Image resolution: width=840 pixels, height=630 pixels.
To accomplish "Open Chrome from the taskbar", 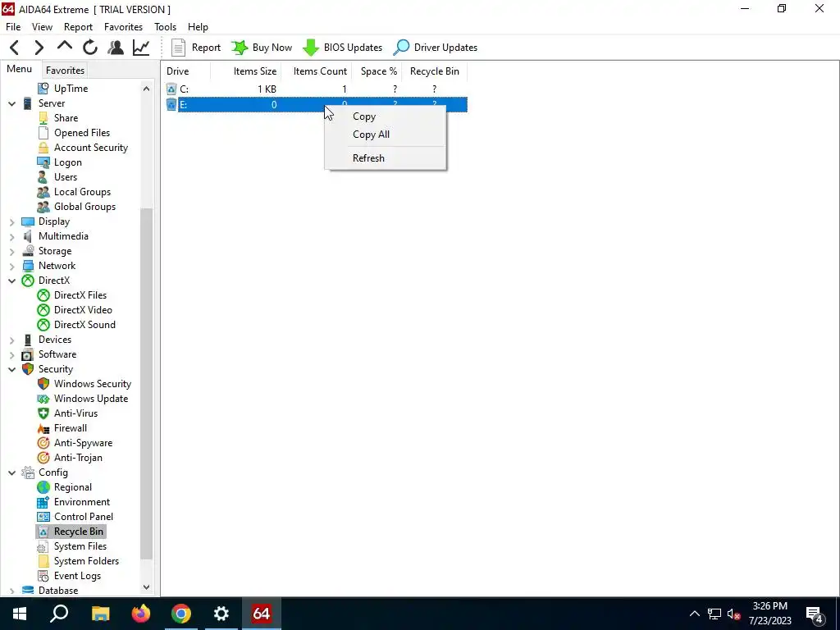I will click(x=181, y=614).
